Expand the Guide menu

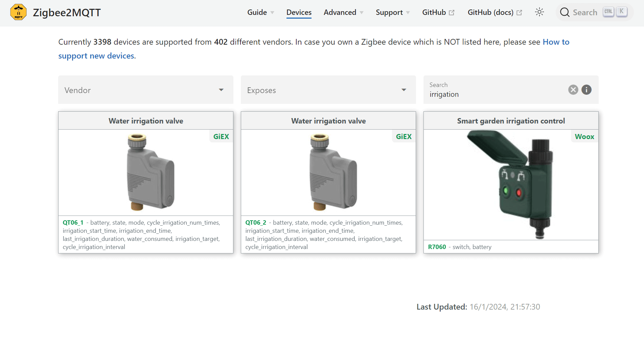coord(260,13)
